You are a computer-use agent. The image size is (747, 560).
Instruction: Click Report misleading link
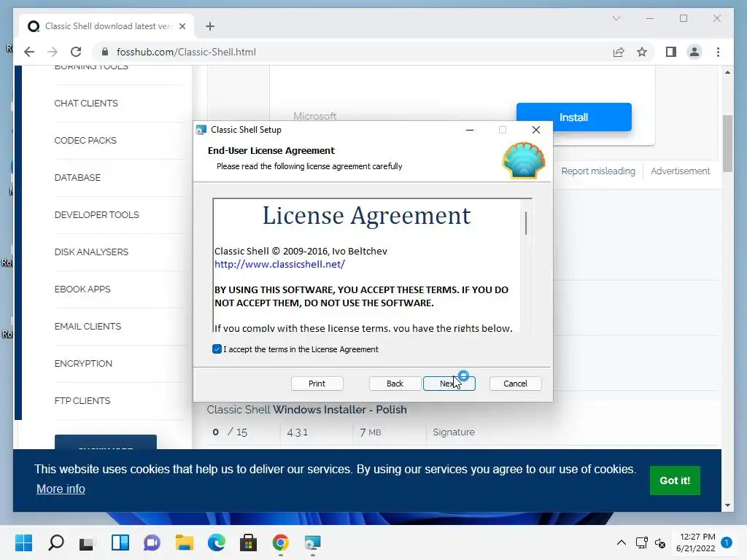(x=598, y=171)
